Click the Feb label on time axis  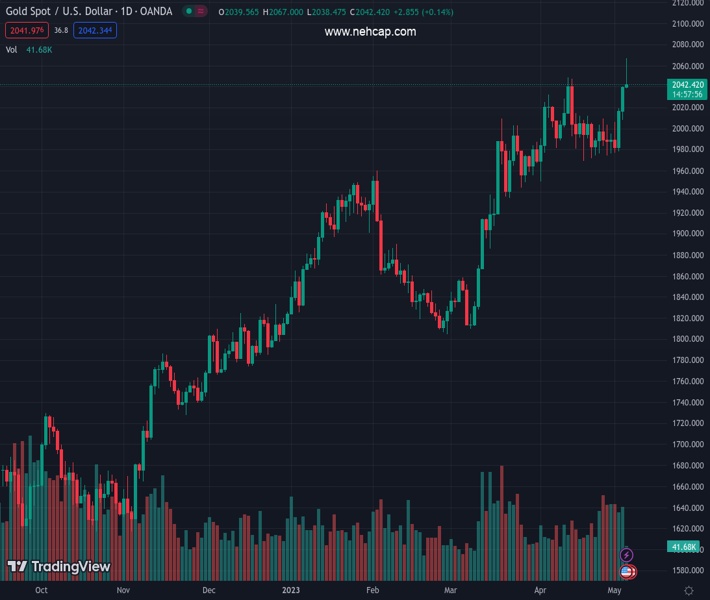pos(374,591)
